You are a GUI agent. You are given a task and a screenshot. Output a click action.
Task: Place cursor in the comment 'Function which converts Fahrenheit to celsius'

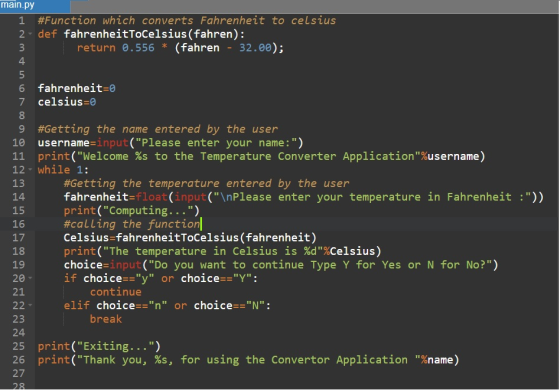click(187, 20)
